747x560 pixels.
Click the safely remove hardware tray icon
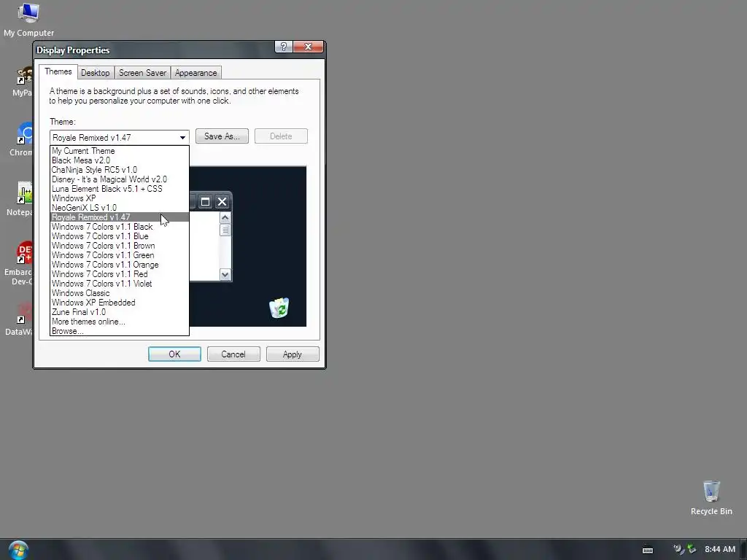[692, 549]
